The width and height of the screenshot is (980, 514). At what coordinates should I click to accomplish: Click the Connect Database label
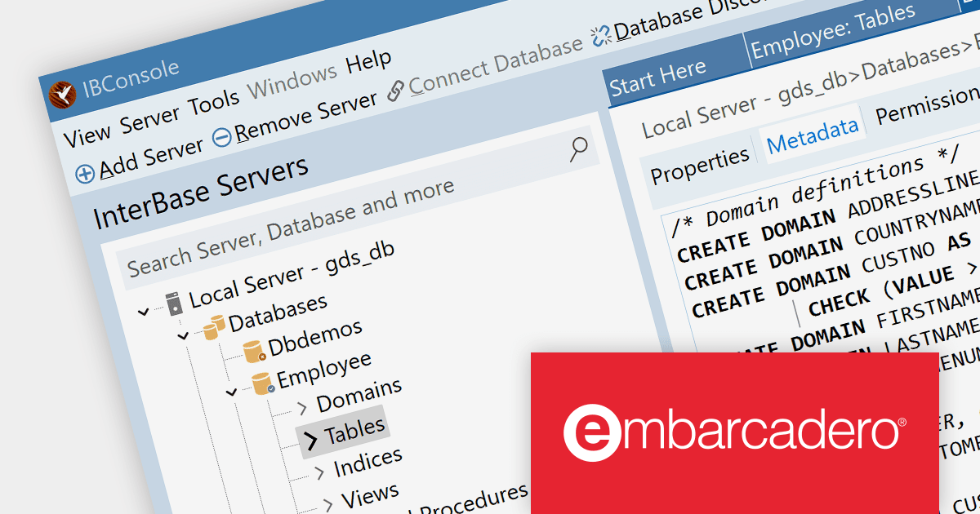tap(497, 66)
